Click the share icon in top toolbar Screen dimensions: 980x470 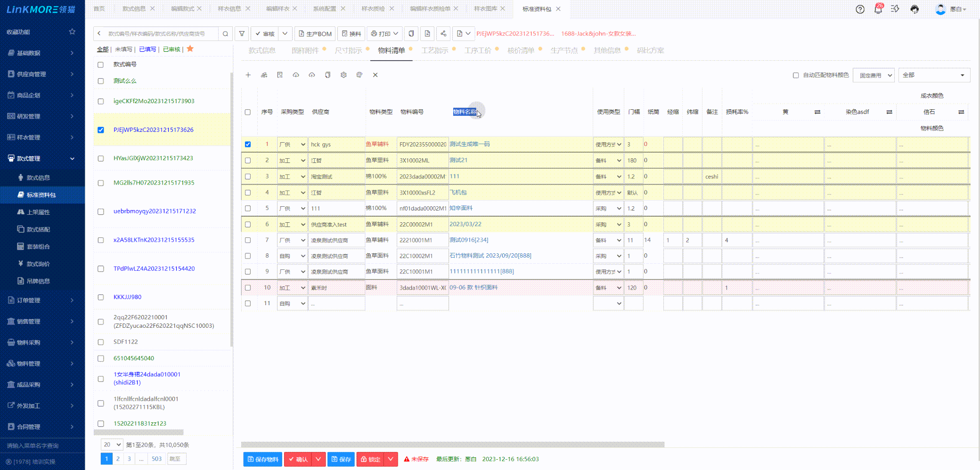click(443, 33)
